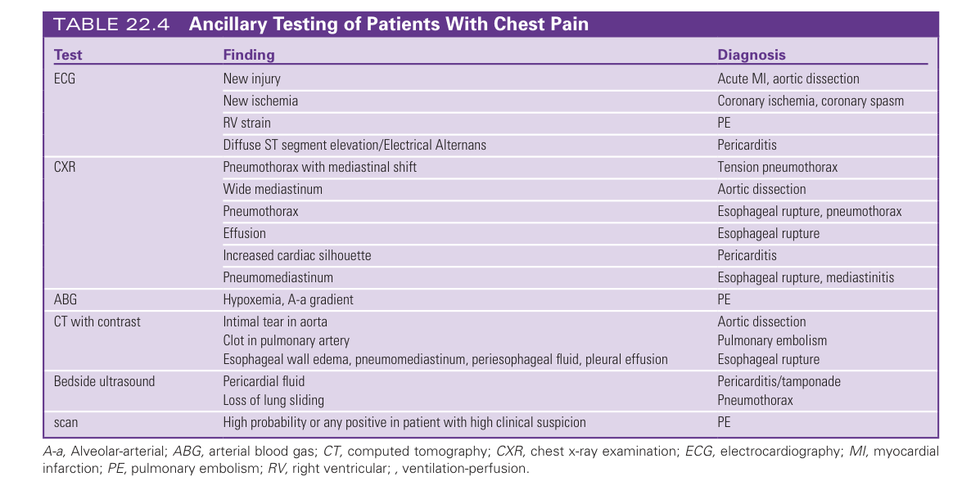This screenshot has width=980, height=481.
Task: Click the "Tension pneumothorax" diagnosis
Action: pos(777,168)
